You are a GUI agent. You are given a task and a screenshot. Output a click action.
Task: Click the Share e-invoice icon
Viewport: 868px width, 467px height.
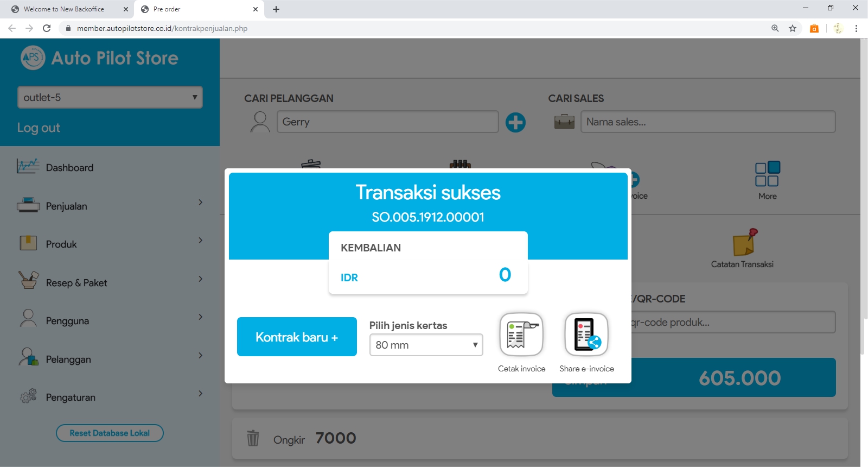[586, 335]
